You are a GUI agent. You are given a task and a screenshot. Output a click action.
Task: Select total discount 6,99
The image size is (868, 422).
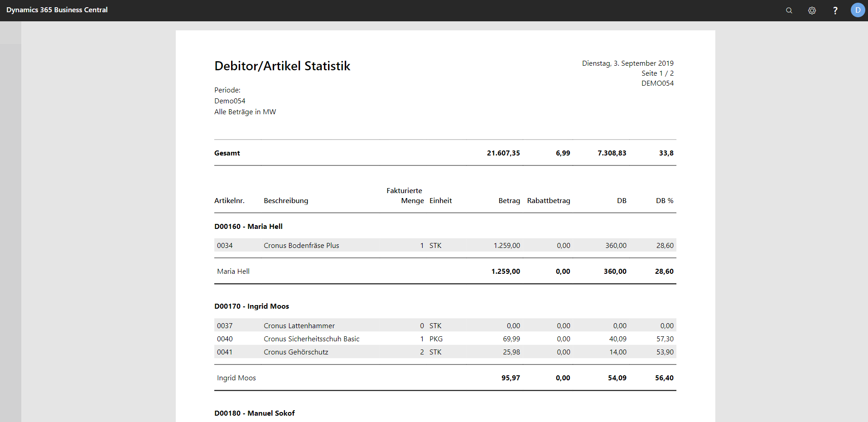pos(563,153)
